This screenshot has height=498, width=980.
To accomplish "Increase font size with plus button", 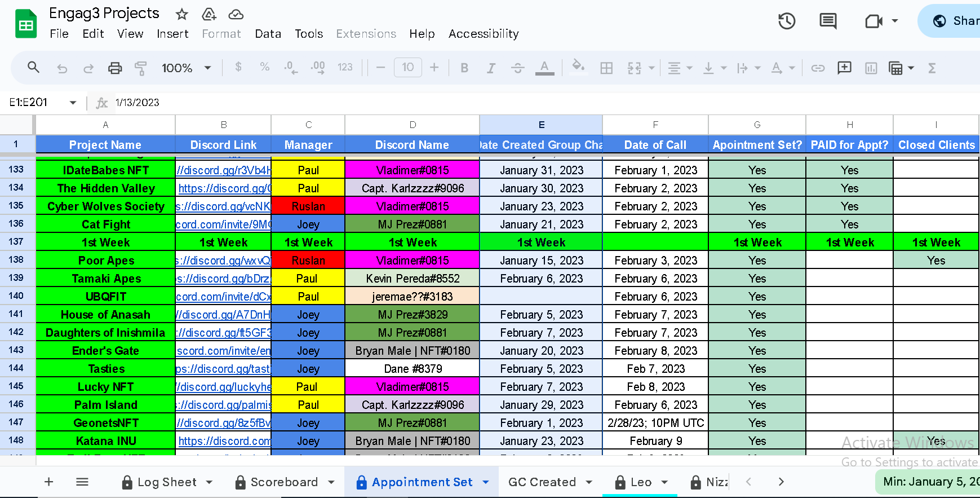I will (x=434, y=68).
